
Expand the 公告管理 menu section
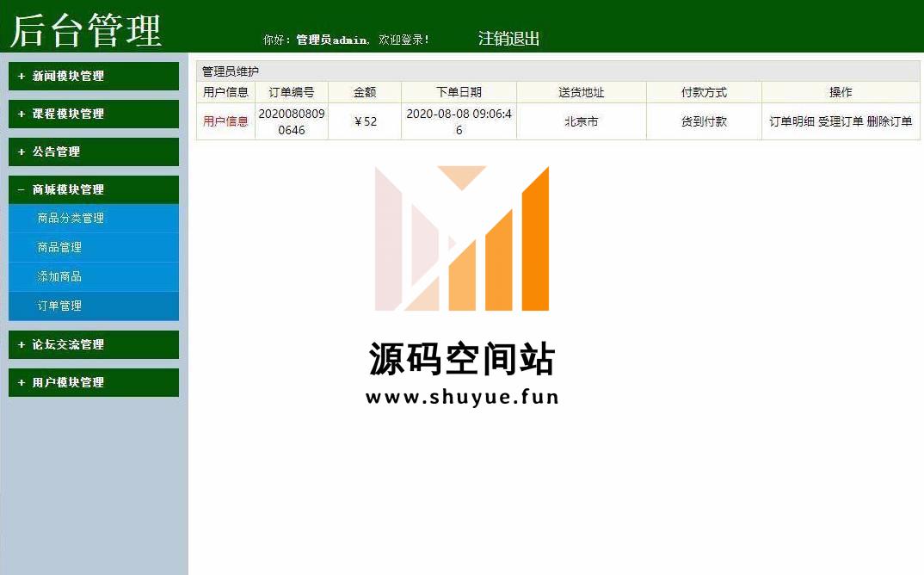coord(94,151)
